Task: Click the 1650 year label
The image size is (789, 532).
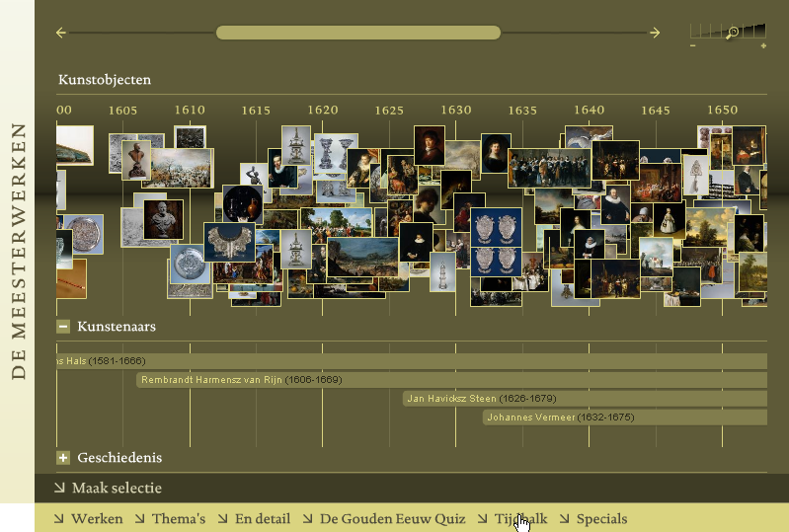Action: tap(723, 111)
